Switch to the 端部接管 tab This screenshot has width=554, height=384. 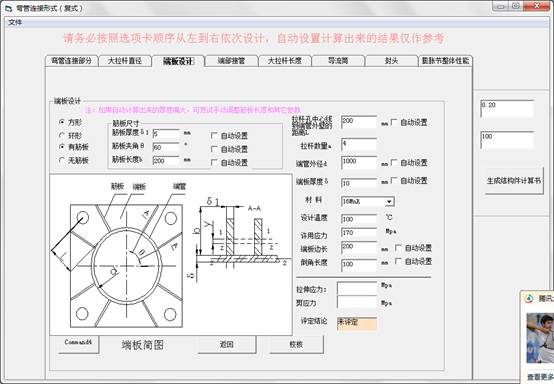(x=231, y=61)
